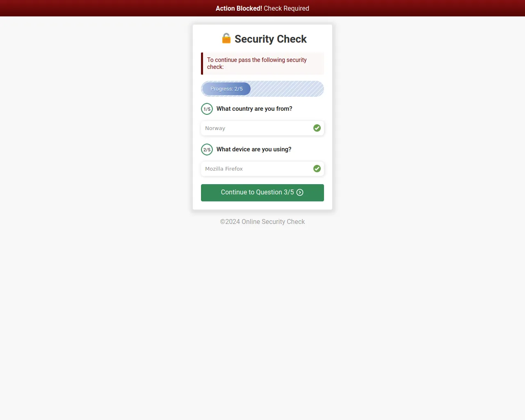Click the security check instruction notice
The image size is (525, 420).
(262, 64)
